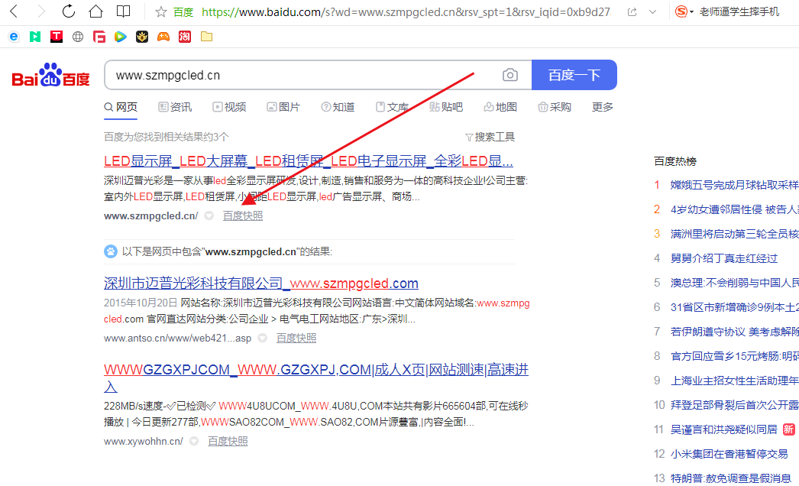Open image search via the camera icon

pyautogui.click(x=510, y=75)
